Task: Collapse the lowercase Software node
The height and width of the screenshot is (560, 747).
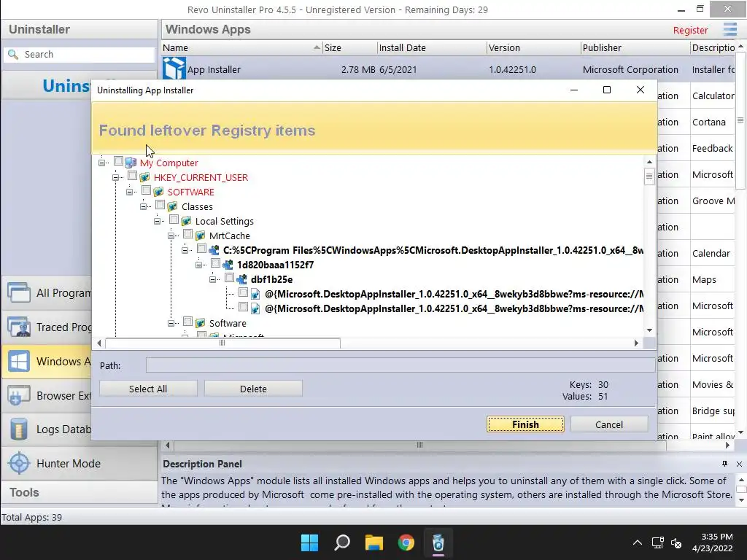Action: click(x=171, y=323)
